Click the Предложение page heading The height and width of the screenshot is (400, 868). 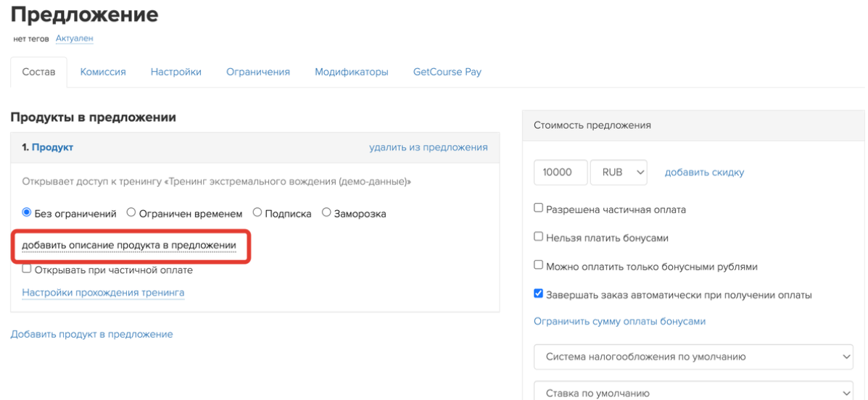tap(85, 15)
